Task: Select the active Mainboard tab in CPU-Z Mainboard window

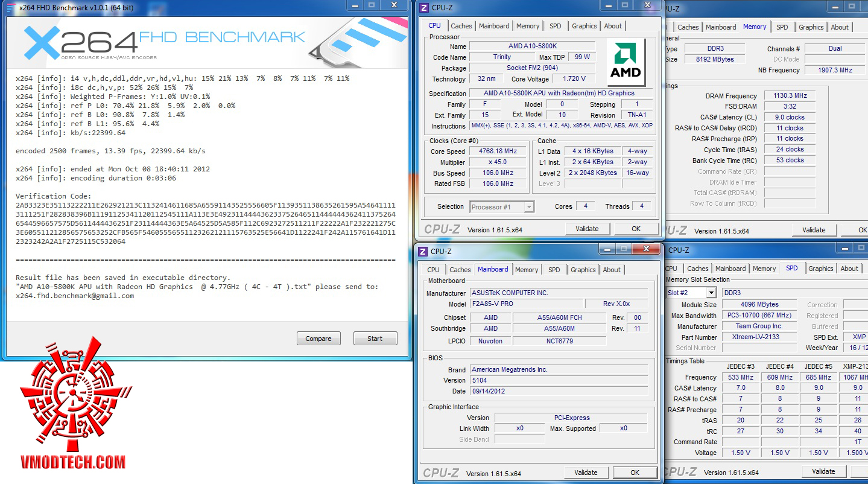Action: [x=493, y=269]
